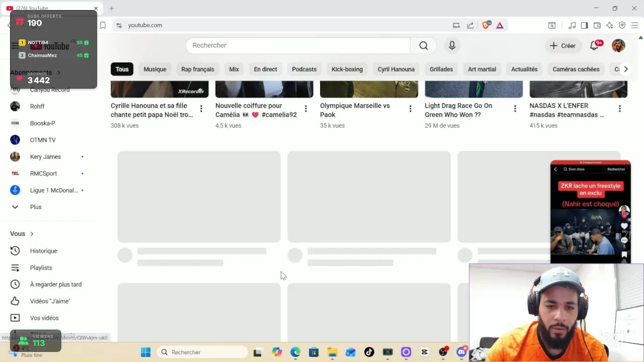
Task: Open options for Light Drag Race video
Action: coord(515,109)
